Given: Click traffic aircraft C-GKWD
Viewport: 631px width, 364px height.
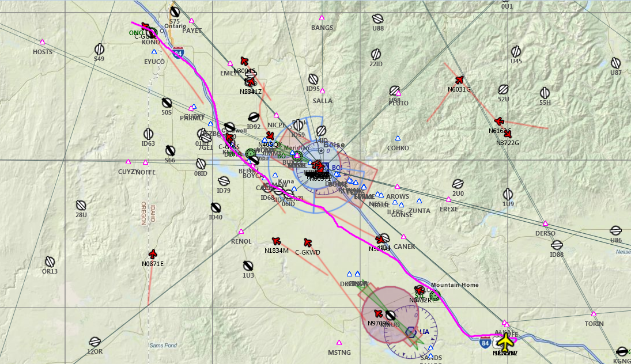Looking at the screenshot, I should 308,242.
